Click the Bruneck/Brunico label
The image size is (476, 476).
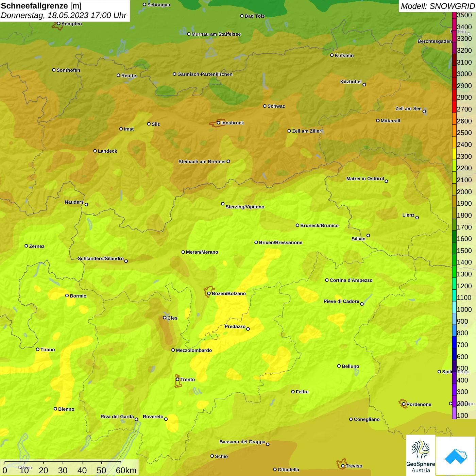(x=319, y=225)
